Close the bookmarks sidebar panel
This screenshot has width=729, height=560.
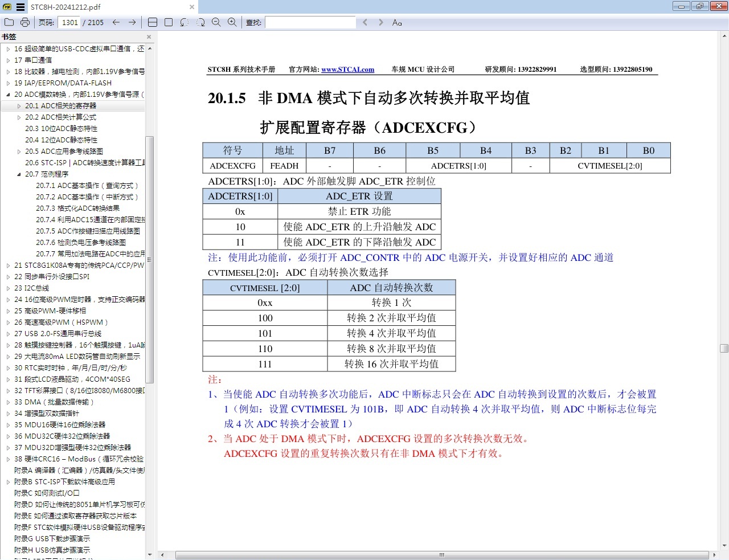pos(149,36)
